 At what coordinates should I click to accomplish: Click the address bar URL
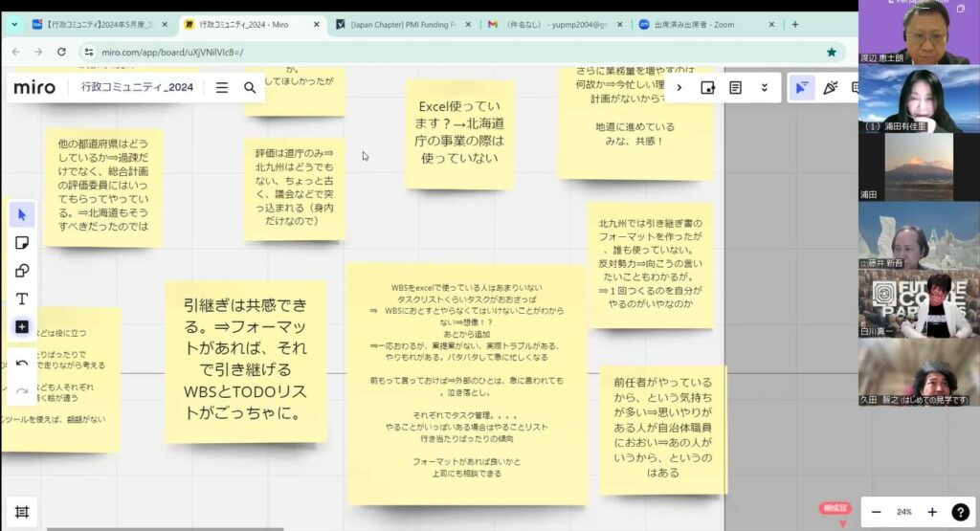(172, 53)
